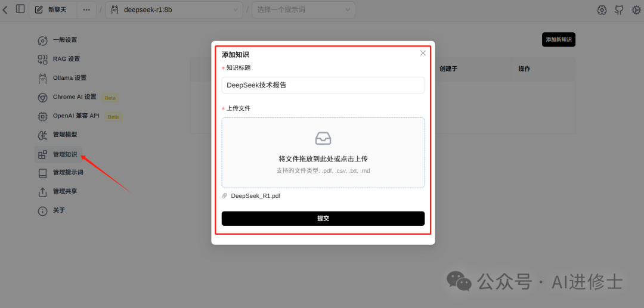Close the 添加知识 dialog
The image size is (644, 308).
(423, 53)
